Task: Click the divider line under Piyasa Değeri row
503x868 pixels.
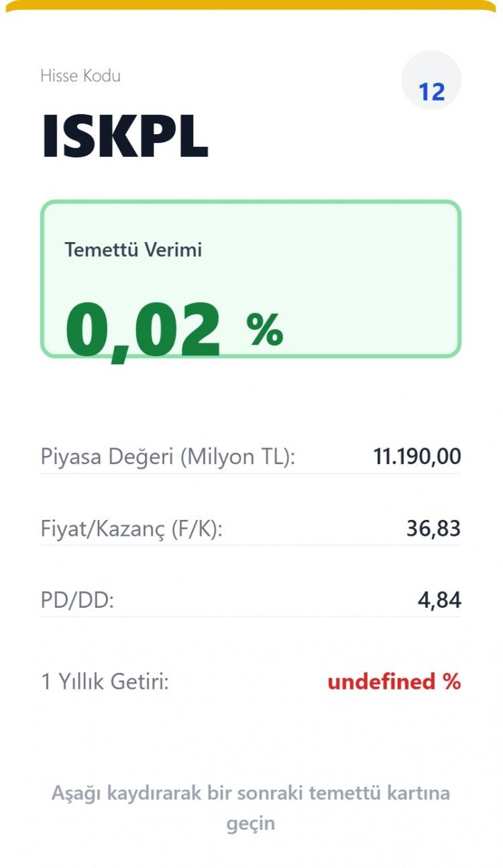Action: click(251, 474)
